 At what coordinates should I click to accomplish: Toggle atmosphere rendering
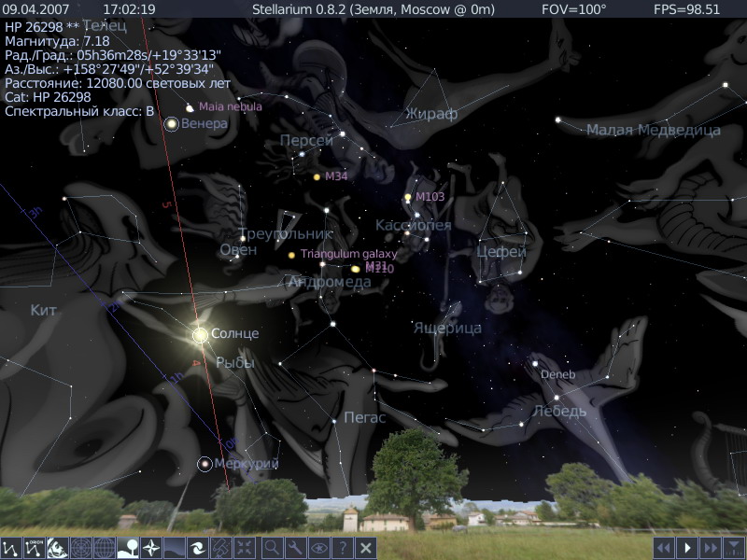(x=175, y=548)
